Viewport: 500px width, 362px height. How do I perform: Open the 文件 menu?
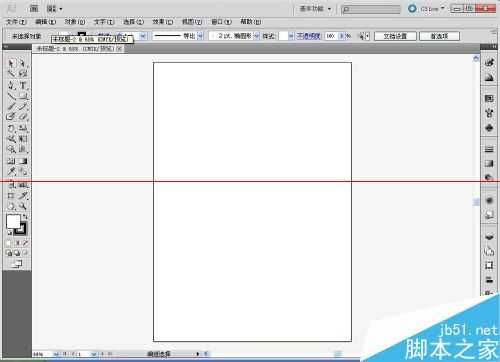(x=16, y=22)
